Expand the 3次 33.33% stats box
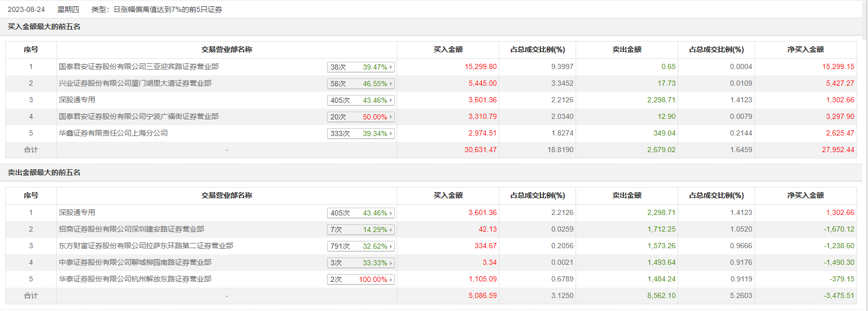The image size is (868, 311). (361, 263)
